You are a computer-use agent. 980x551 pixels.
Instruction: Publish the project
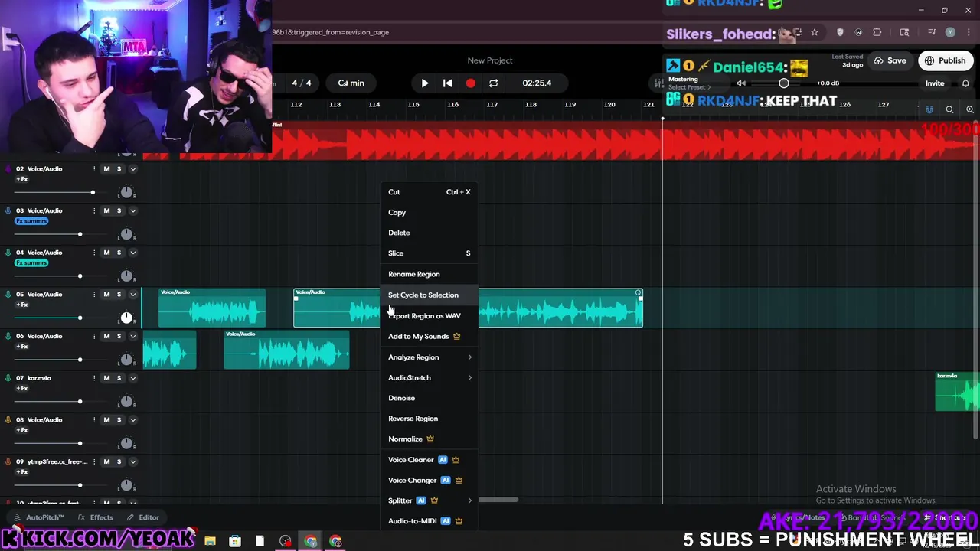tap(946, 60)
